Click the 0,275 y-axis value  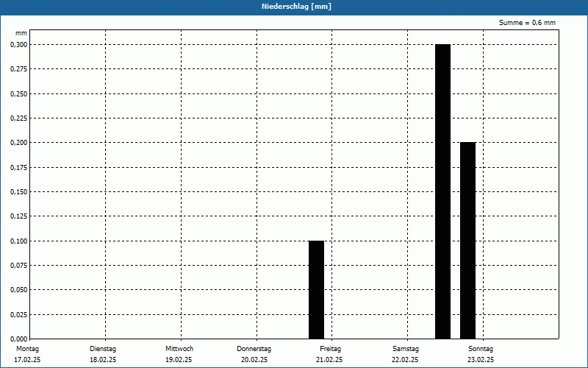[x=19, y=69]
